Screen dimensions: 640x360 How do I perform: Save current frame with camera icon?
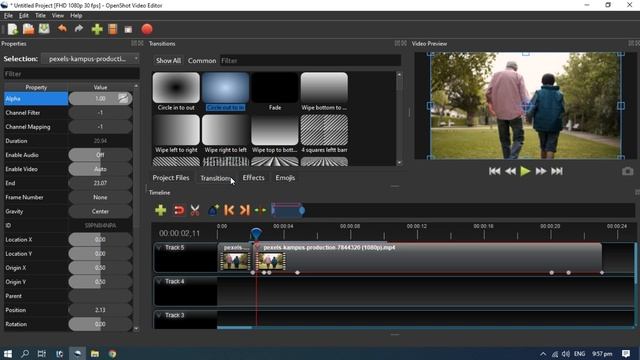(628, 171)
